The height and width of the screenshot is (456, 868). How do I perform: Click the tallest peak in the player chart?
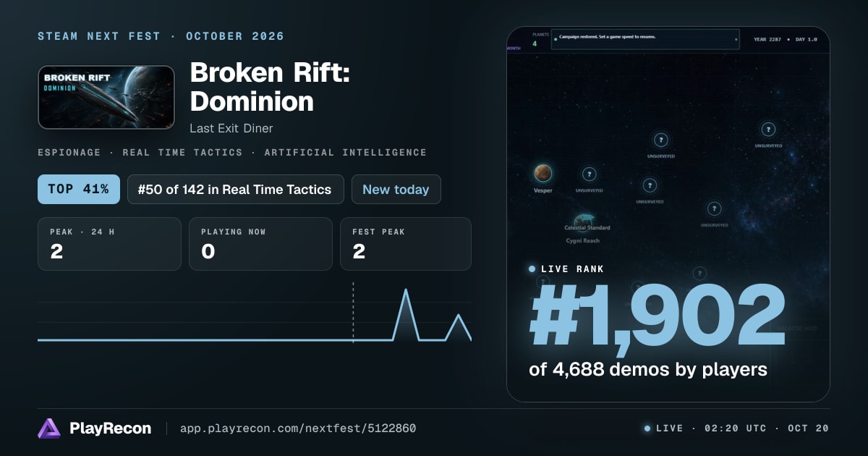pyautogui.click(x=406, y=290)
